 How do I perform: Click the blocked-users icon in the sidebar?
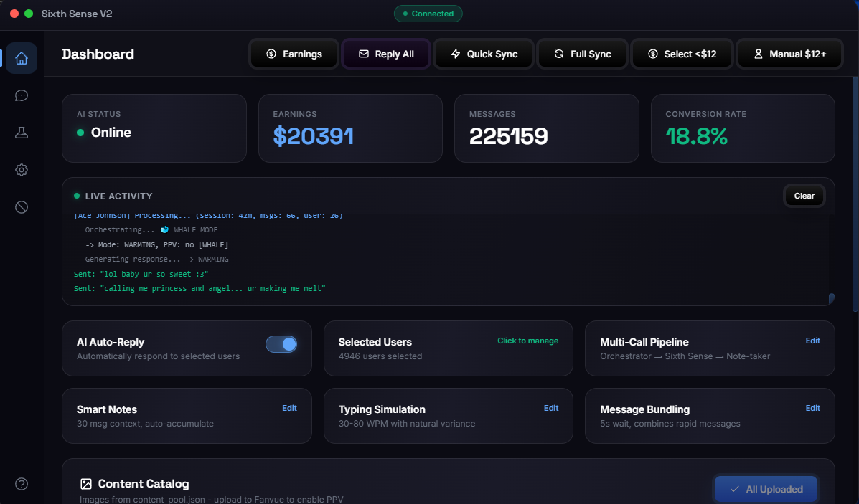click(x=22, y=206)
